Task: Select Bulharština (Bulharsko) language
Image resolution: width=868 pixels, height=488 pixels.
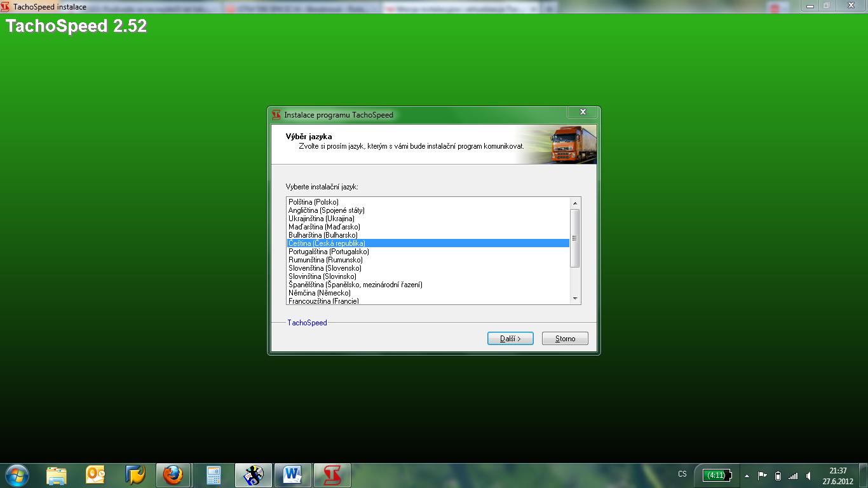Action: tap(428, 235)
